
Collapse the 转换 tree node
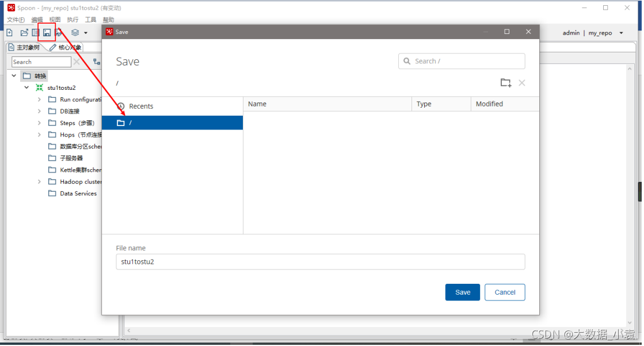[14, 75]
